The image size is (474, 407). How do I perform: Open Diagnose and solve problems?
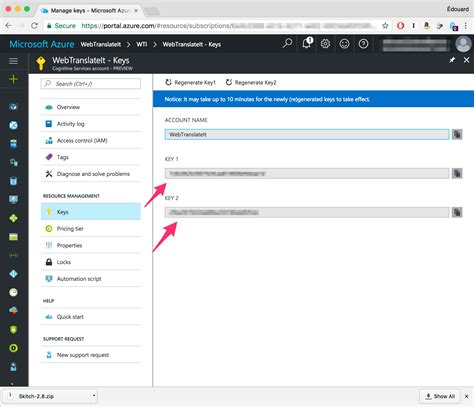coord(91,174)
